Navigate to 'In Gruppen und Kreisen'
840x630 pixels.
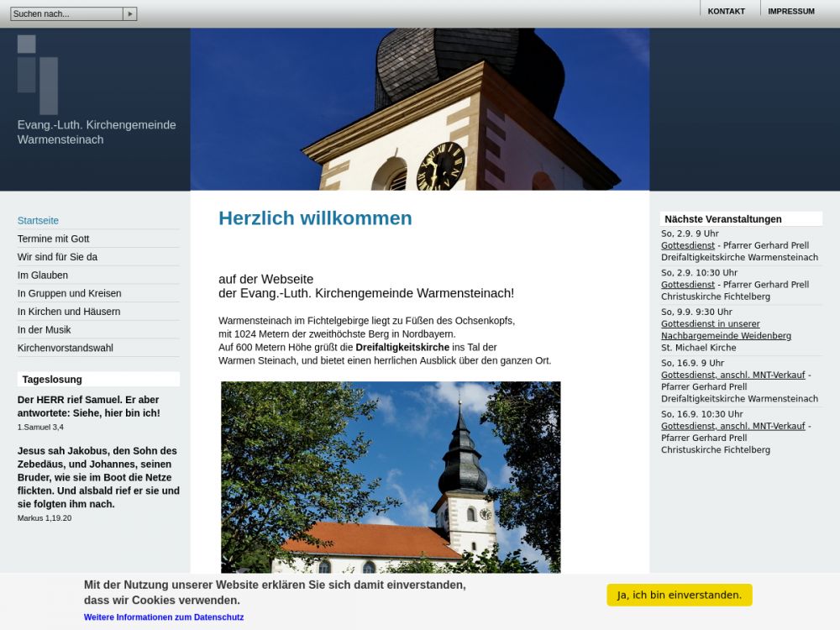click(x=69, y=293)
